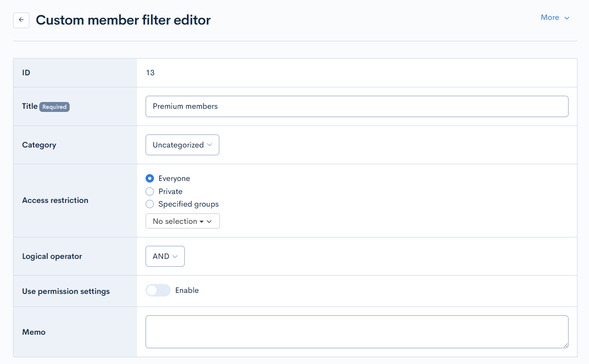This screenshot has height=364, width=589.
Task: Click inside the Memo text area
Action: tap(357, 332)
